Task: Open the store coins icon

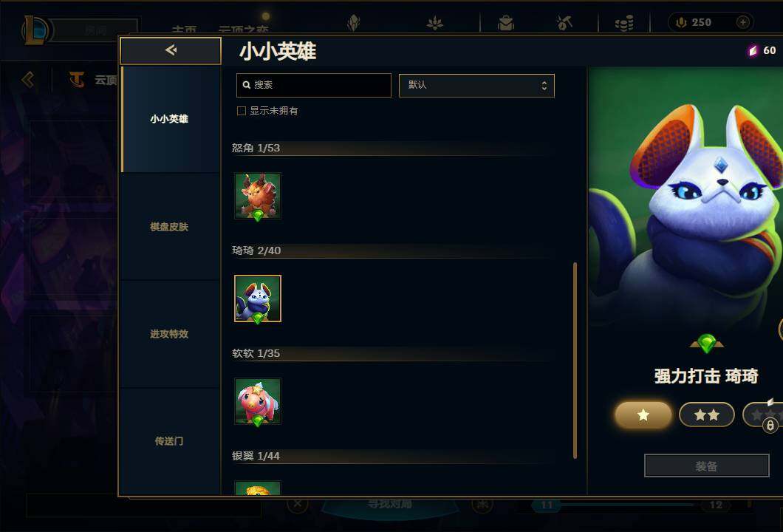Action: click(x=623, y=22)
